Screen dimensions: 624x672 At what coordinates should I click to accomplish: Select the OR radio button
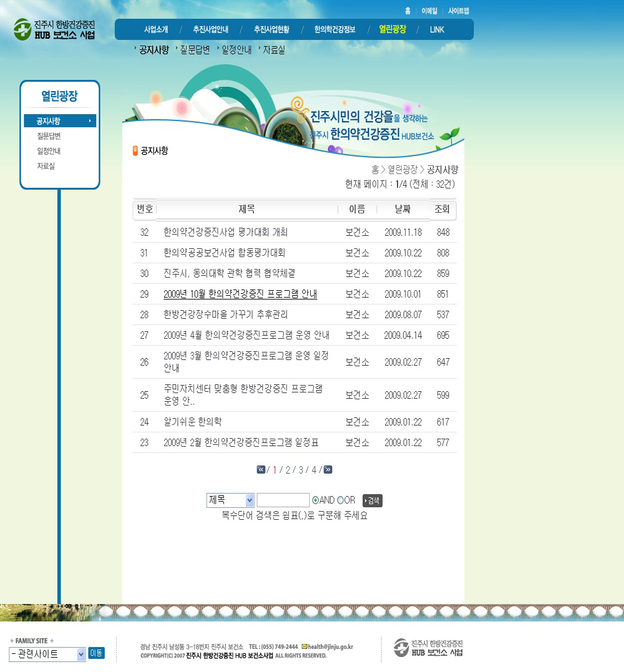[x=340, y=500]
